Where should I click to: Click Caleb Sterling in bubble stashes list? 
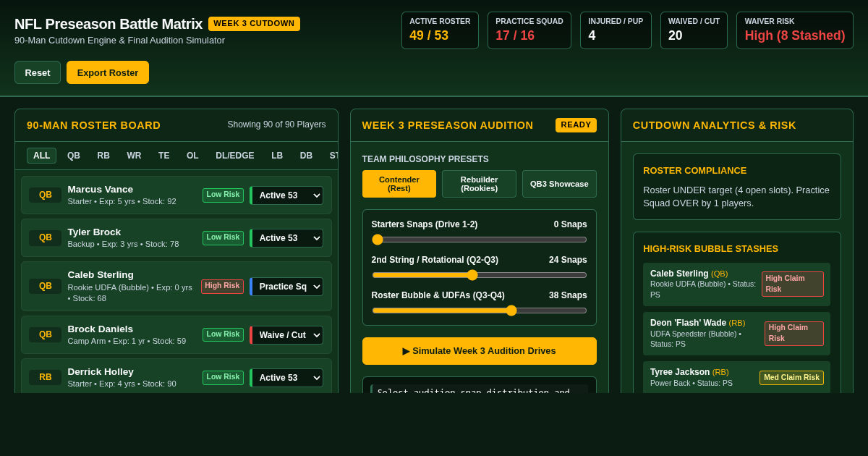[736, 284]
